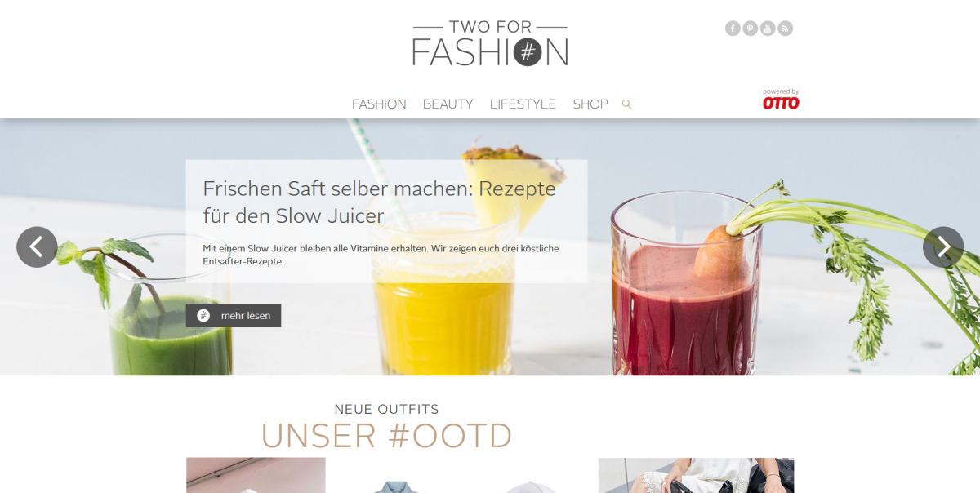
Task: Open the RSS feed icon
Action: pyautogui.click(x=786, y=29)
